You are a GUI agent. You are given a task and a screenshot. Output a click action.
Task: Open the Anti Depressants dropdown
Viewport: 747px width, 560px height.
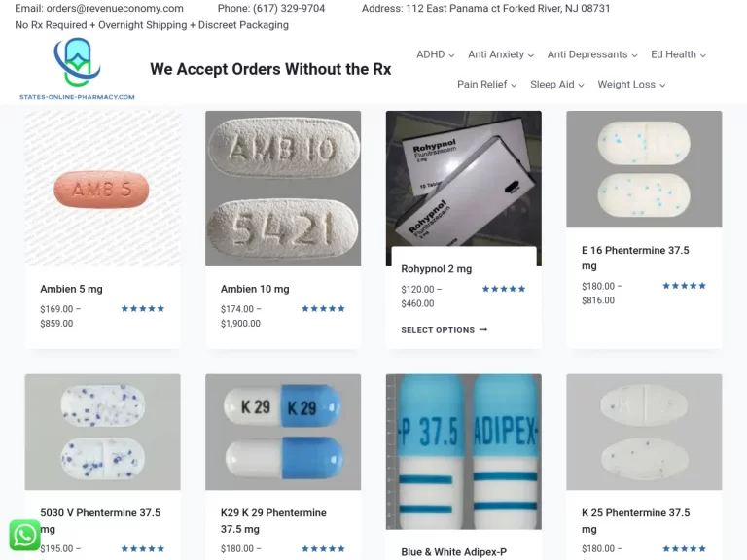tap(592, 54)
